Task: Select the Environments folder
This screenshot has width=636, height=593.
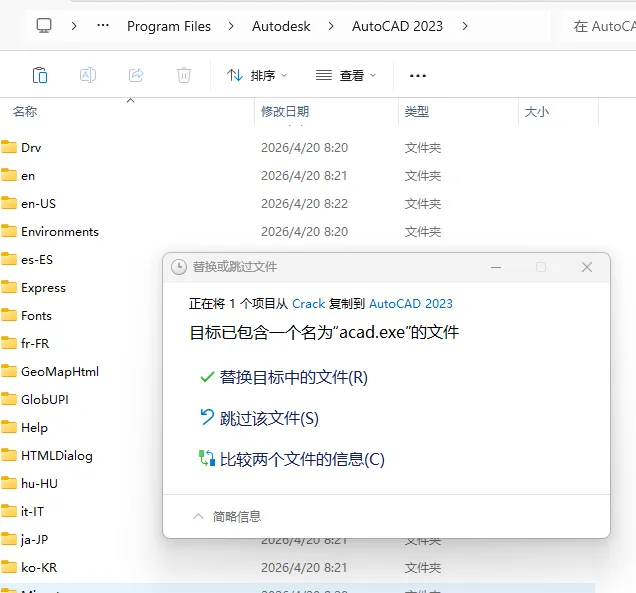Action: (60, 232)
